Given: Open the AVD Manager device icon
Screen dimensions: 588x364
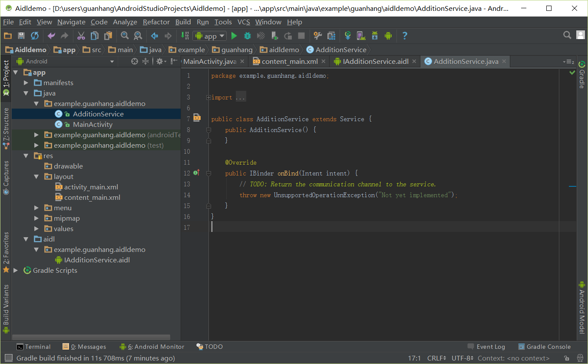Looking at the screenshot, I should click(x=360, y=36).
